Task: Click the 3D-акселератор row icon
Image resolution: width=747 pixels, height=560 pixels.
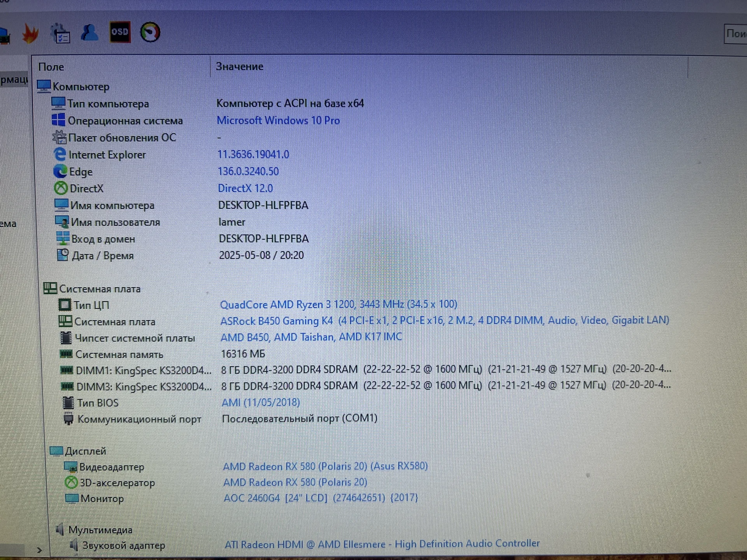Action: coord(71,483)
